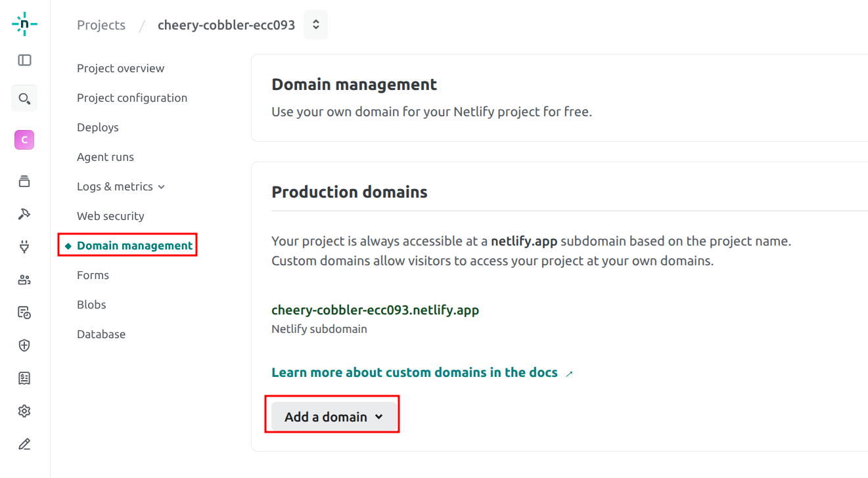This screenshot has width=868, height=478.
Task: Click external link arrow beside docs link
Action: (569, 374)
